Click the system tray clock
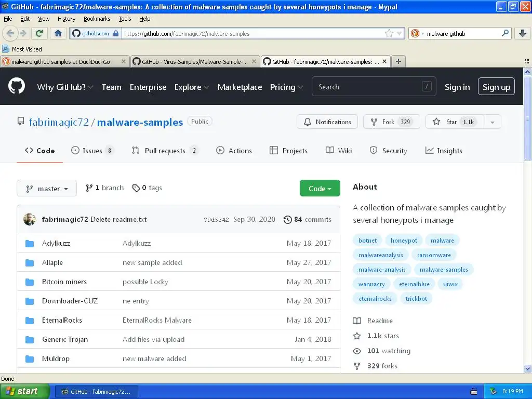The image size is (532, 399). [x=513, y=391]
